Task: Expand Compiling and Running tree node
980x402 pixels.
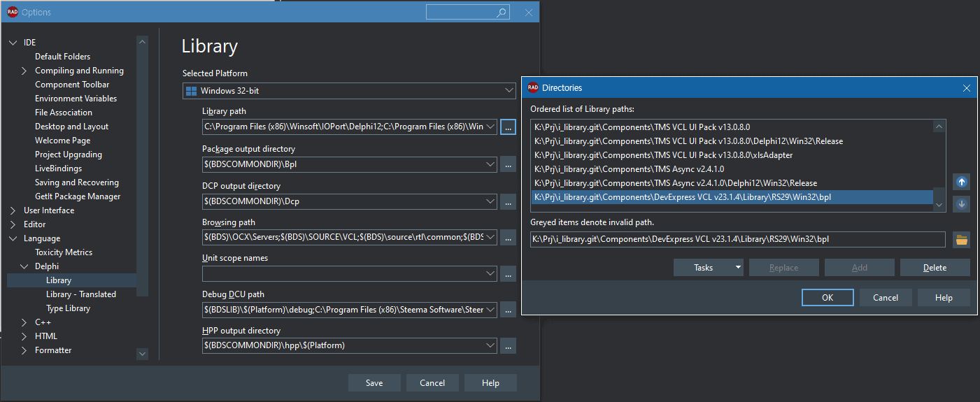Action: pos(24,71)
